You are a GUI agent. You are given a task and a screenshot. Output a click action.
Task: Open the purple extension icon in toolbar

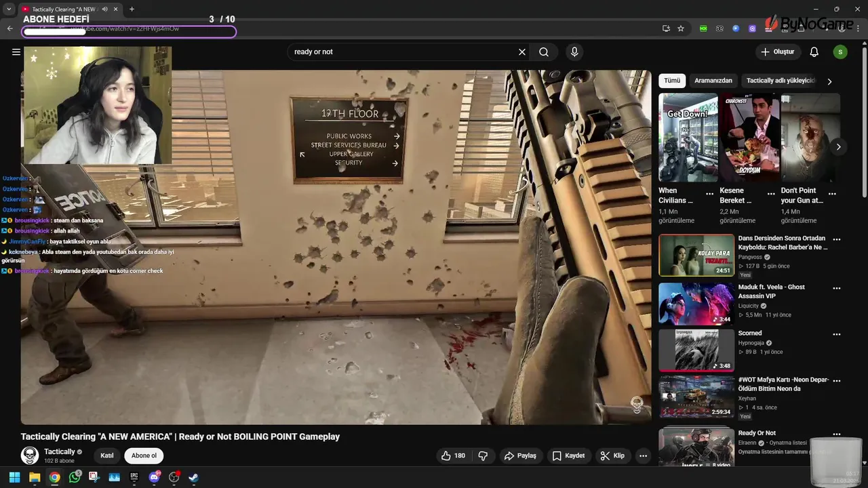(752, 28)
